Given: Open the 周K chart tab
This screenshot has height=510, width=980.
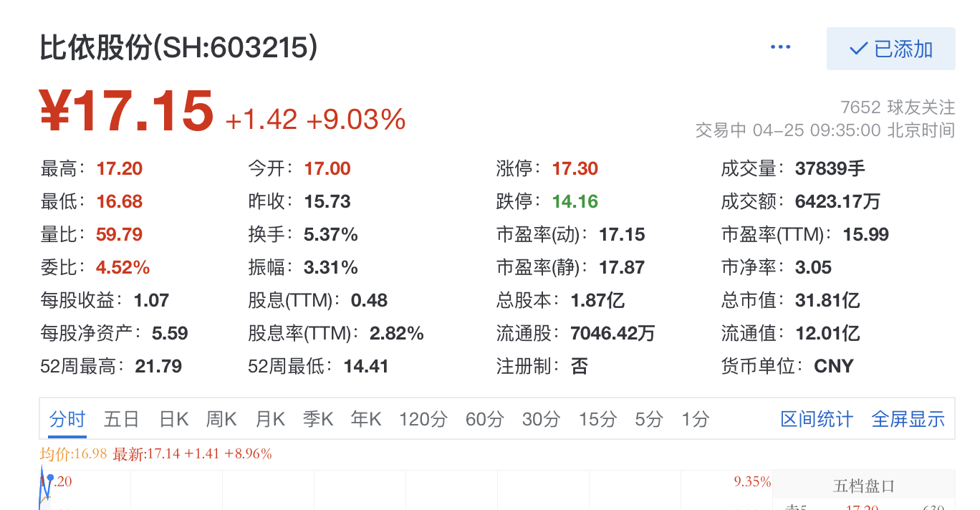Looking at the screenshot, I should pyautogui.click(x=221, y=419).
